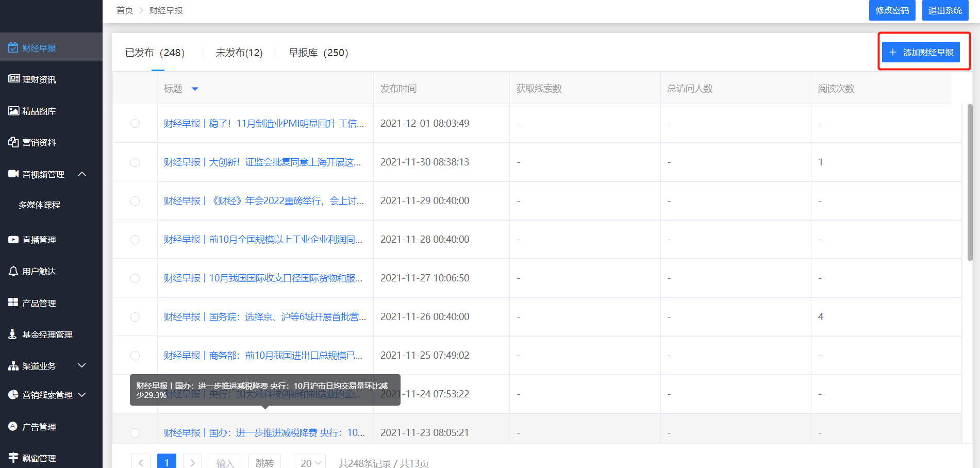
Task: Click the table vertical scrollbar
Action: point(970,182)
